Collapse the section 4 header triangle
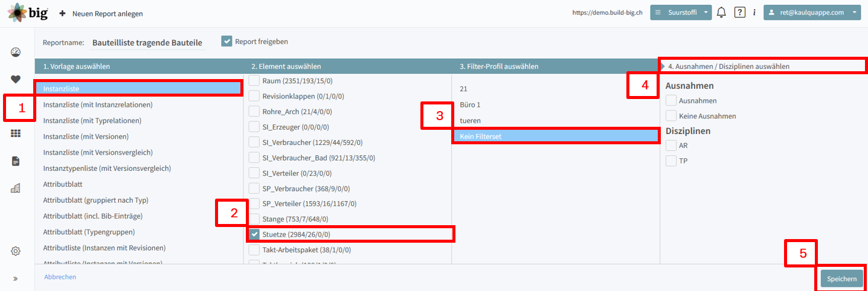The image size is (868, 291). 663,66
